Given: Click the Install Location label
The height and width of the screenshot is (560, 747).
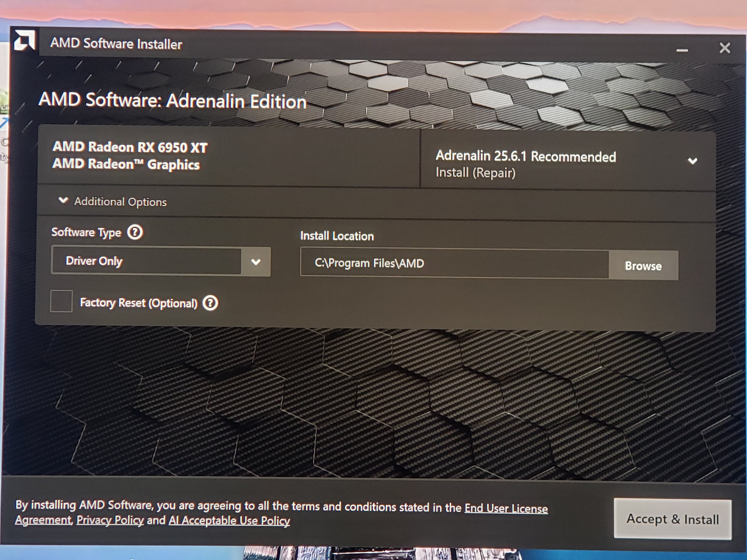Looking at the screenshot, I should pyautogui.click(x=337, y=236).
